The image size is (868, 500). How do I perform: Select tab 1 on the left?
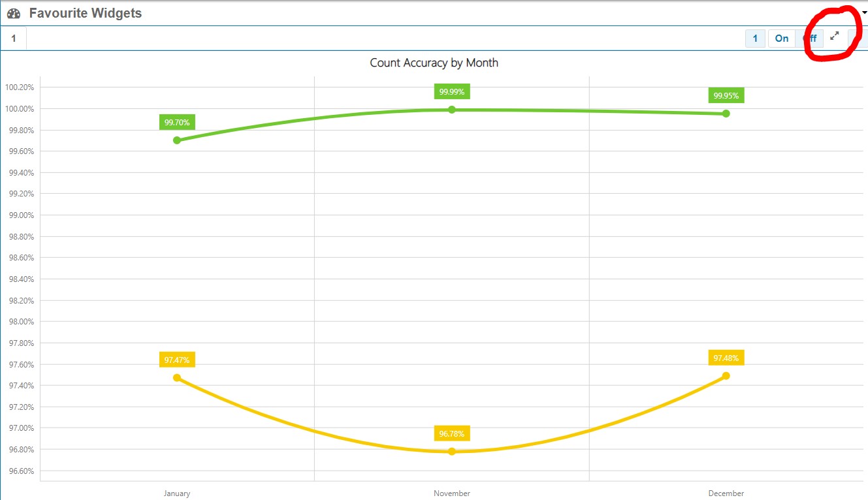coord(13,39)
